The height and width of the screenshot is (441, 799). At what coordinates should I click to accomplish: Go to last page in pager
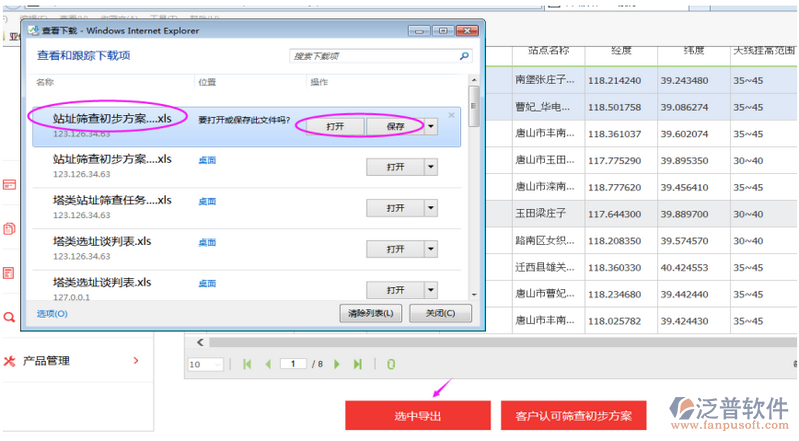click(x=358, y=364)
